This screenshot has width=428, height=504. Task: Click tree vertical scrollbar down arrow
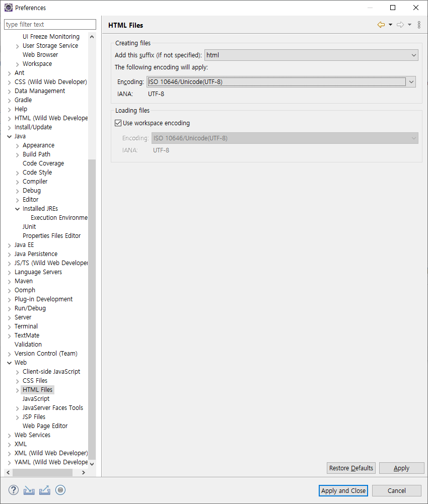tap(92, 464)
